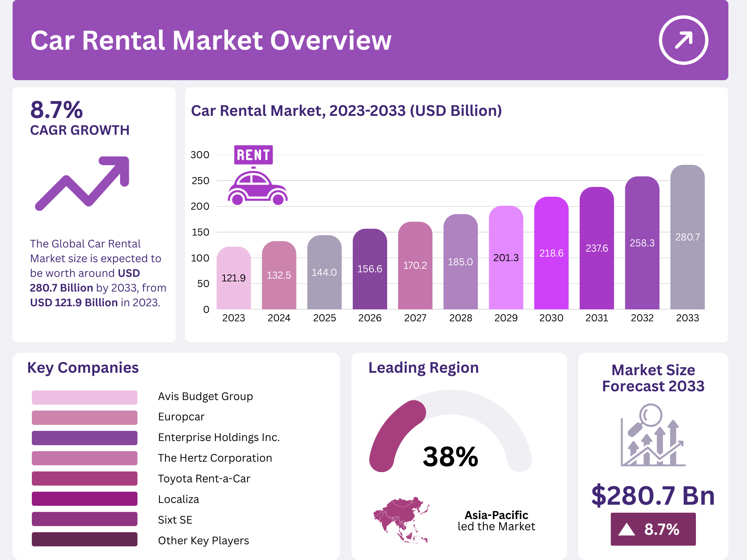Click the Avis Budget Group color swatch
Screen dimensions: 747x560
tap(84, 397)
